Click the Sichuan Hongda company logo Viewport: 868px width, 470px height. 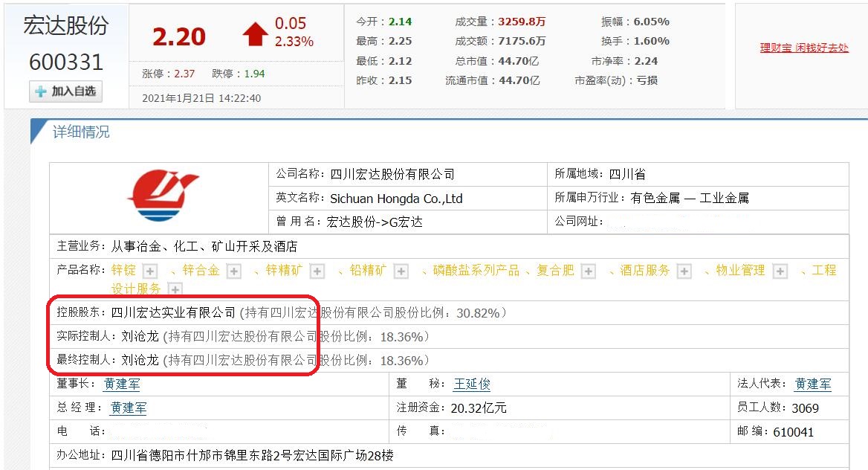click(163, 196)
